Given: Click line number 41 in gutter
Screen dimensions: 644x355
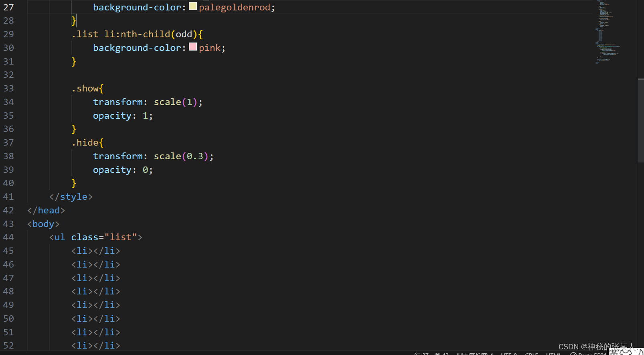Looking at the screenshot, I should (8, 197).
